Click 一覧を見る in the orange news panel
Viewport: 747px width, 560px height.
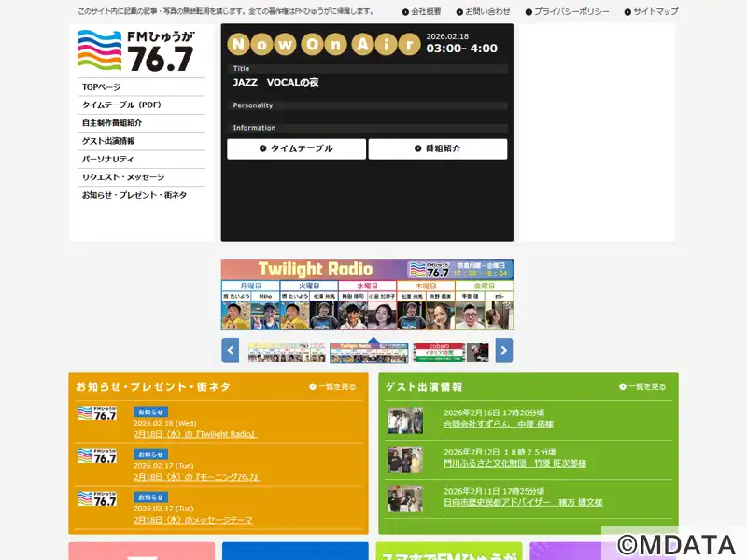point(332,387)
